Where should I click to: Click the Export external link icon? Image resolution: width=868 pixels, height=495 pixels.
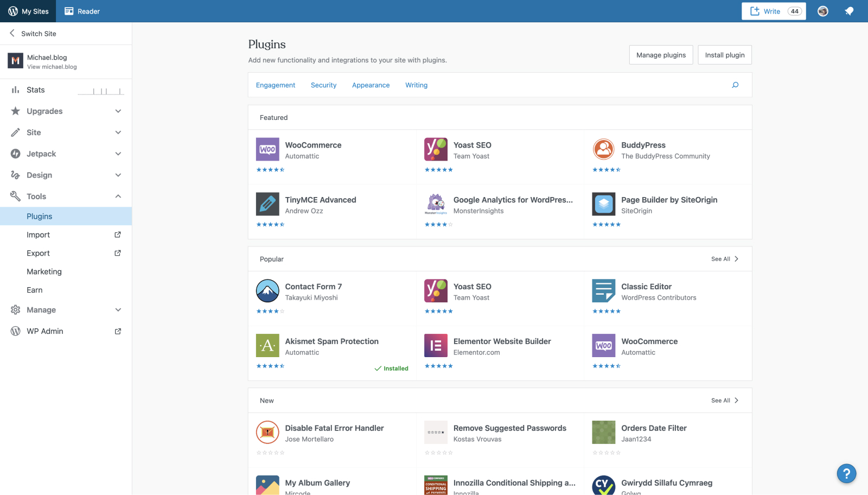(x=118, y=253)
